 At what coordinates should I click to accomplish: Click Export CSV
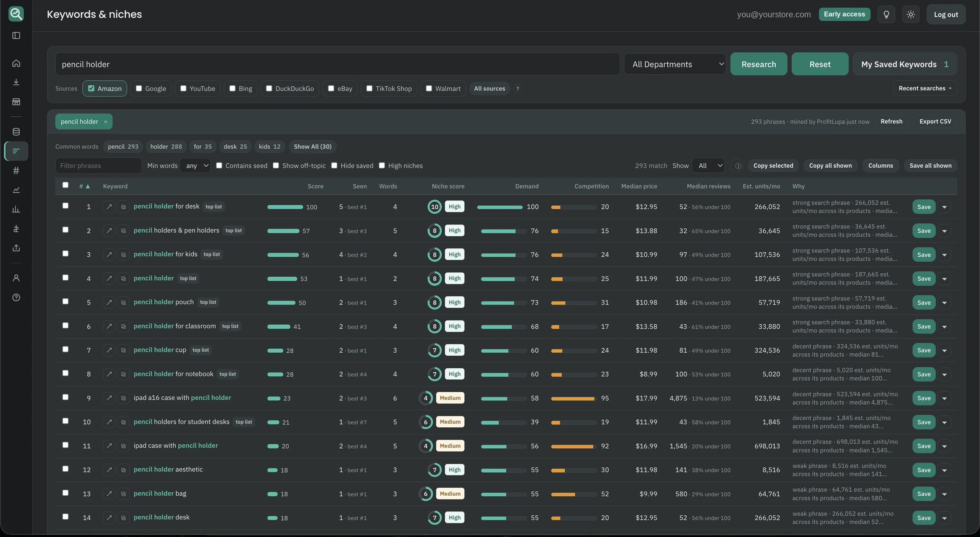pyautogui.click(x=935, y=122)
